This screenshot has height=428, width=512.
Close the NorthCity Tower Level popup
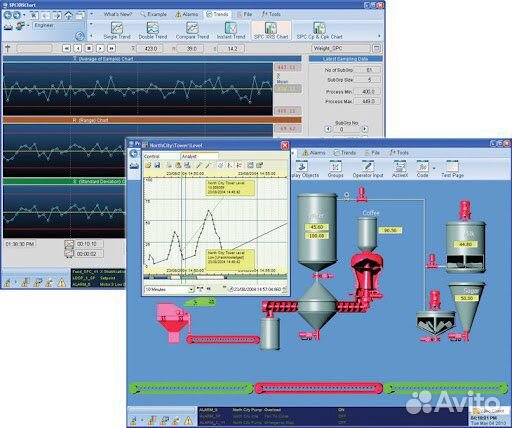[285, 145]
